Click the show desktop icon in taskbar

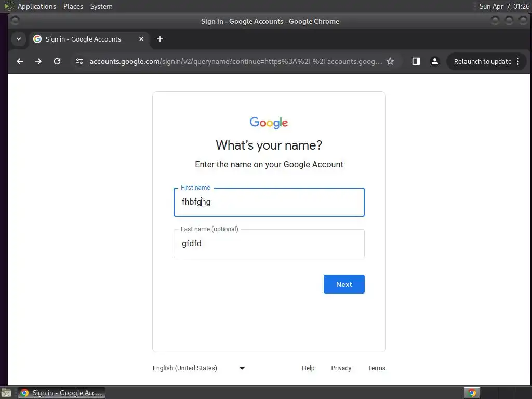[6, 393]
